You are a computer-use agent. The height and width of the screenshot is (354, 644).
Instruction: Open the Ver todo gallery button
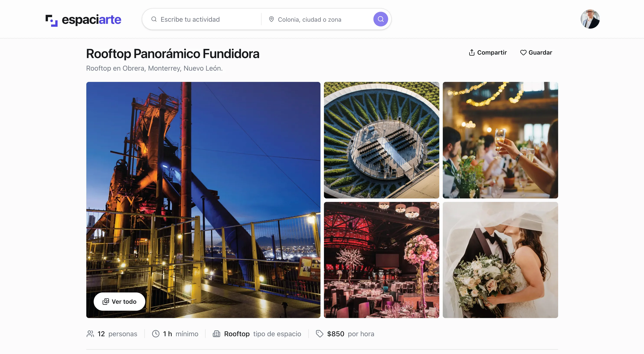119,302
